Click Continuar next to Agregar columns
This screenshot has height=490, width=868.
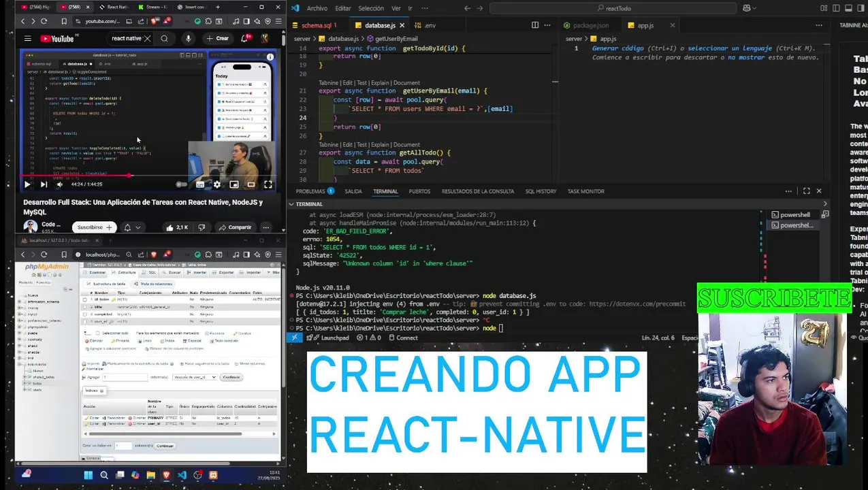(x=231, y=377)
